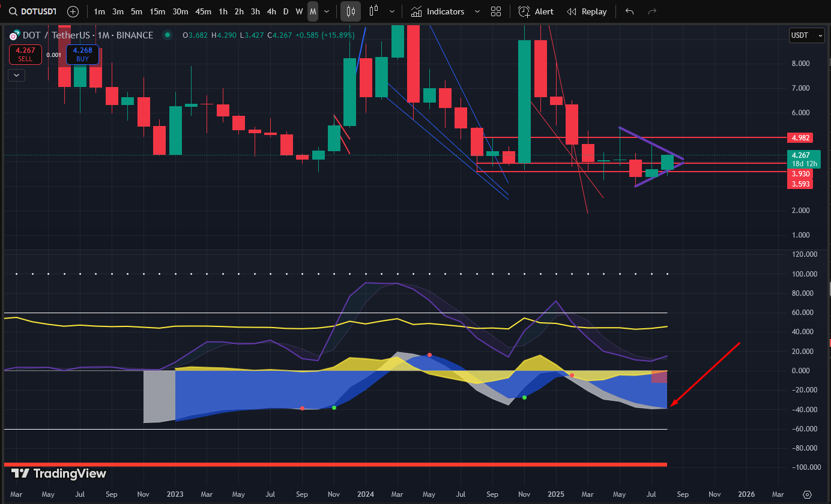
Task: Open the Indicators menu
Action: pyautogui.click(x=438, y=11)
